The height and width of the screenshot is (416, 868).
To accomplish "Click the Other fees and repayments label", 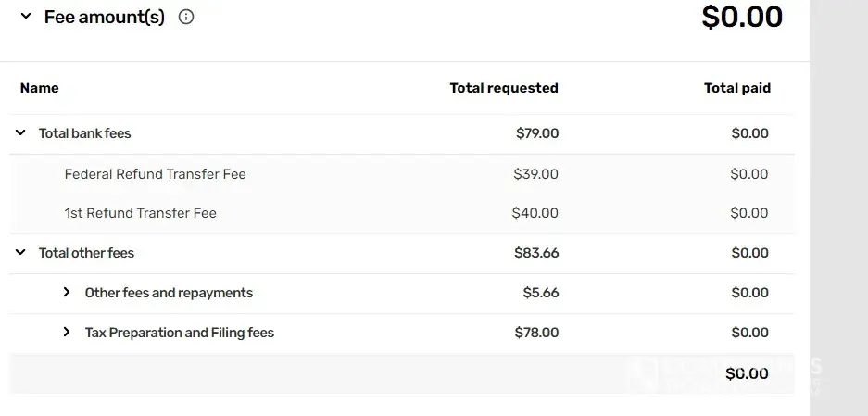I will [x=169, y=293].
